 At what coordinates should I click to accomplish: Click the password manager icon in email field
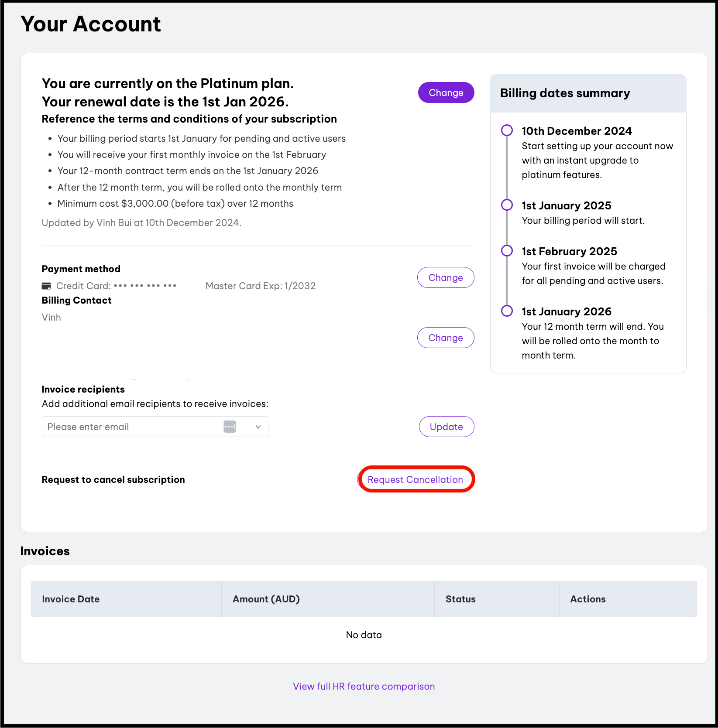[x=230, y=427]
